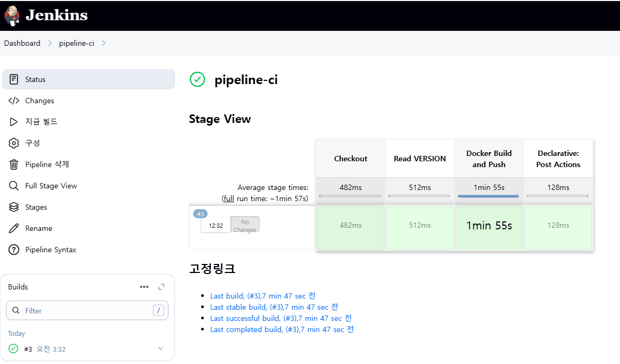Open Last stable build (#3) permalink
This screenshot has height=364, width=620.
274,307
